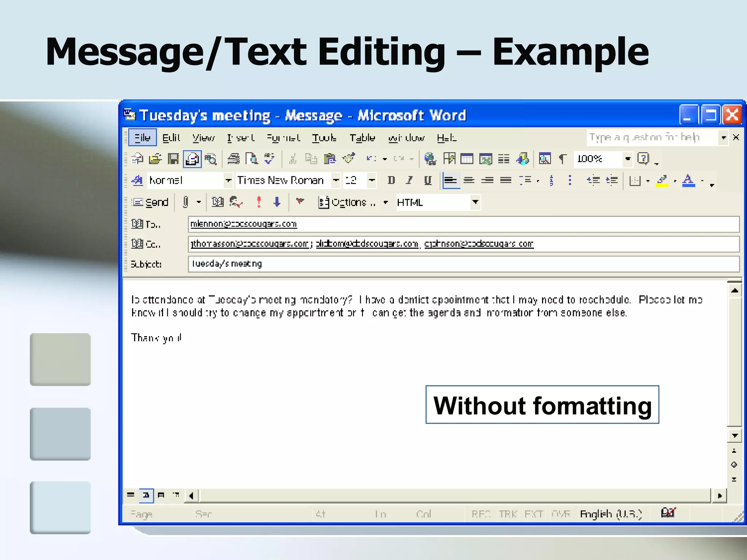Click the Send button
The width and height of the screenshot is (747, 560).
pos(150,202)
